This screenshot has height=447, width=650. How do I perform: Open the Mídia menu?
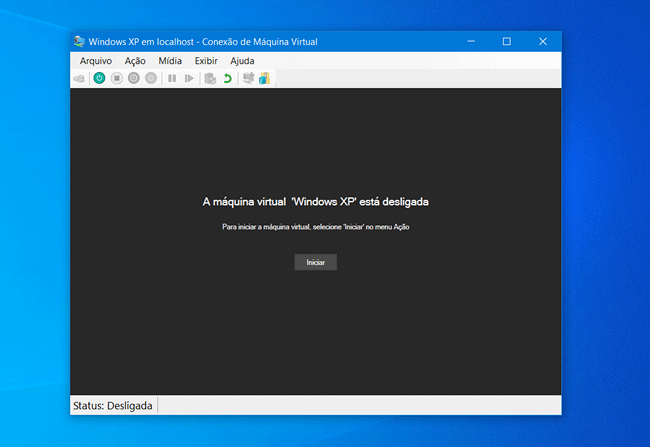click(170, 61)
